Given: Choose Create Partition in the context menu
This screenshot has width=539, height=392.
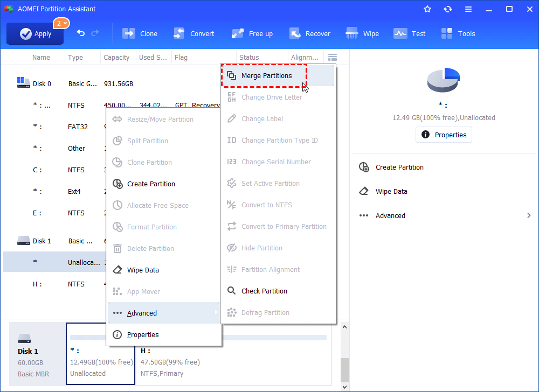Looking at the screenshot, I should coord(164,184).
